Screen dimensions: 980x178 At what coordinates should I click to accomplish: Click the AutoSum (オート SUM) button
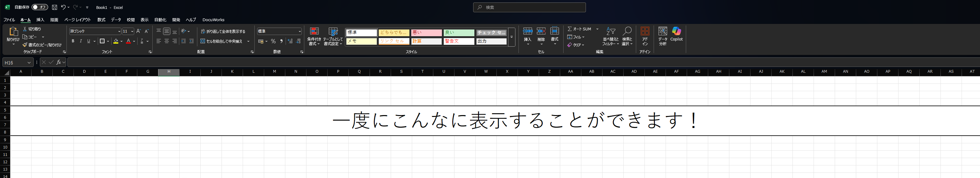tap(579, 29)
